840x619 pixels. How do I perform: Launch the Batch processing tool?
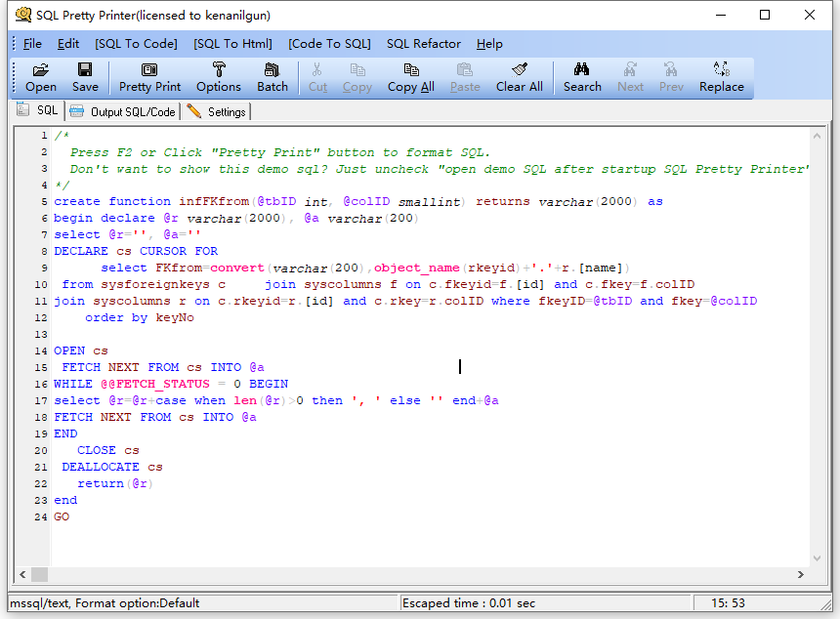(273, 78)
